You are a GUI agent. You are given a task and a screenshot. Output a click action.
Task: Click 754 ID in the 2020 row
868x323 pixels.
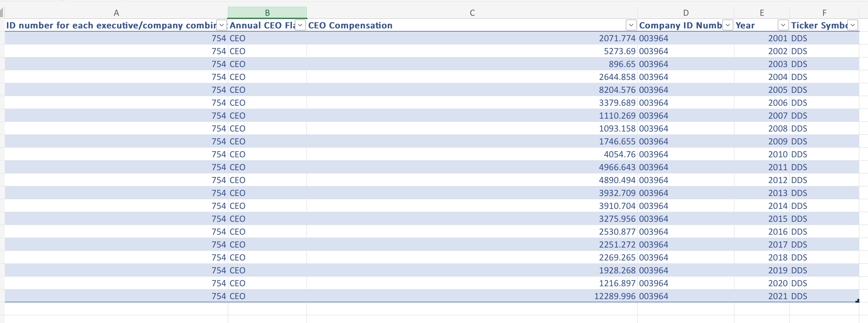click(219, 283)
